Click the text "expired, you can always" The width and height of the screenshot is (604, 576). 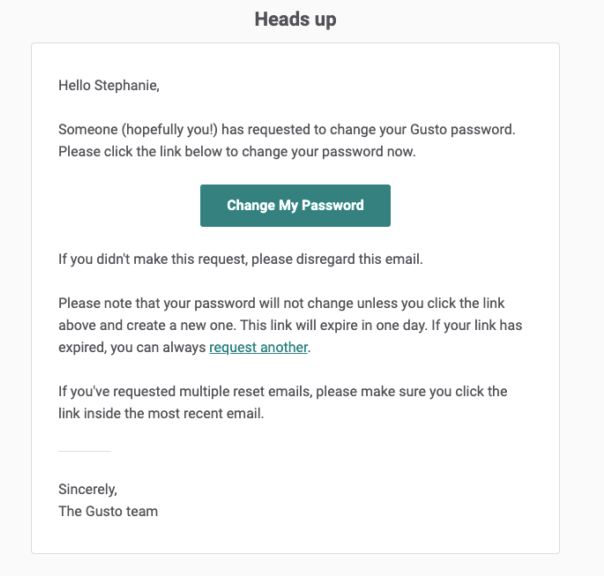point(132,347)
